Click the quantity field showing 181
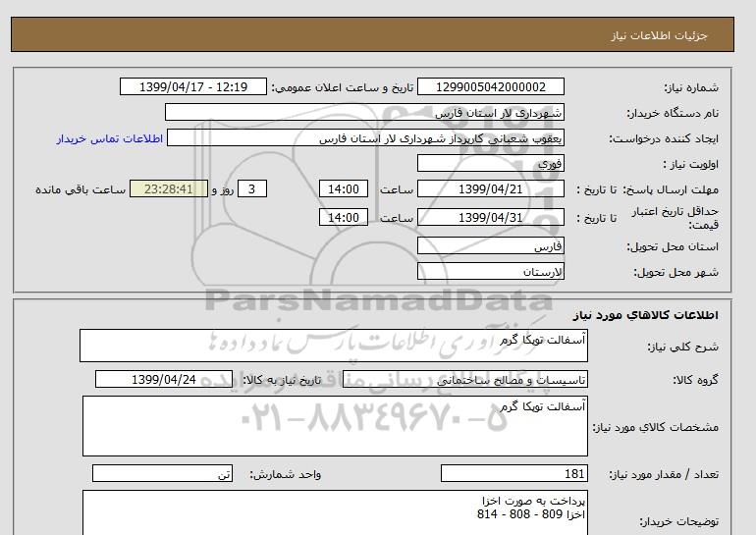The height and width of the screenshot is (535, 756). pyautogui.click(x=513, y=473)
